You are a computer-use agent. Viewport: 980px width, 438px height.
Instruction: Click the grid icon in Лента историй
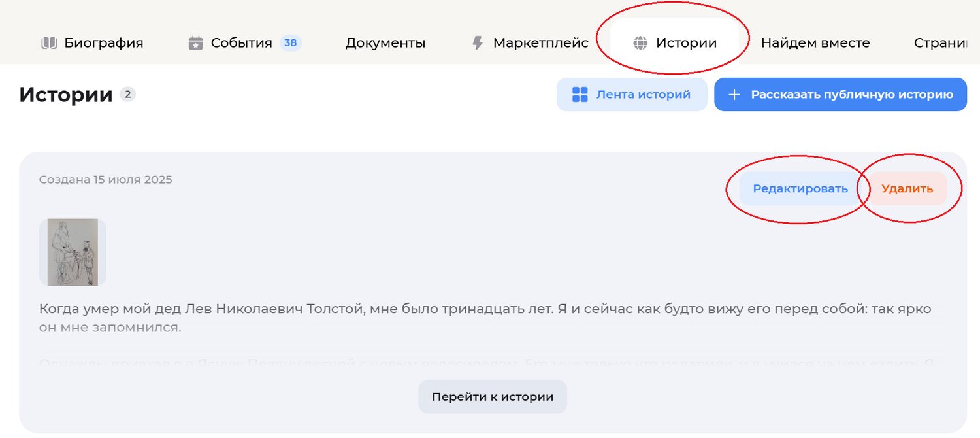pyautogui.click(x=580, y=95)
